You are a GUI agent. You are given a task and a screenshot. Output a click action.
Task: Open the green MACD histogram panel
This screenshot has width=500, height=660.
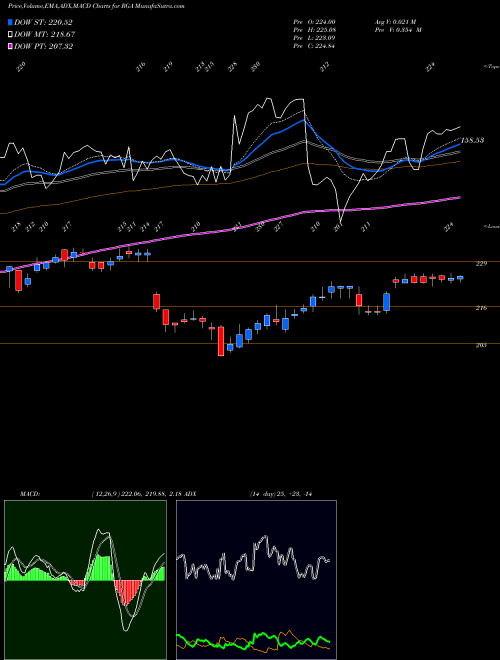point(85,580)
